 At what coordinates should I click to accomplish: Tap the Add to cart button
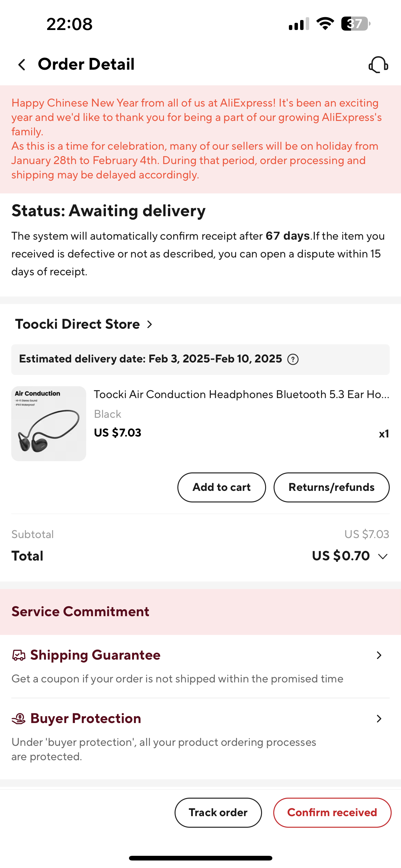click(x=221, y=487)
